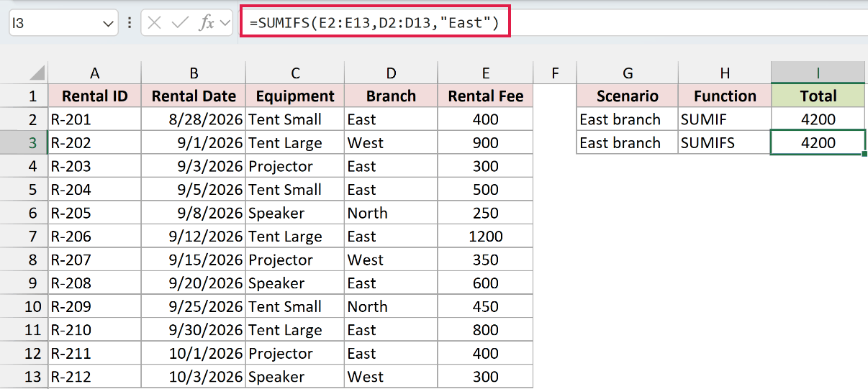Select the East branch scenario cell in row 3
Viewport: 868px width, 389px height.
tap(628, 142)
